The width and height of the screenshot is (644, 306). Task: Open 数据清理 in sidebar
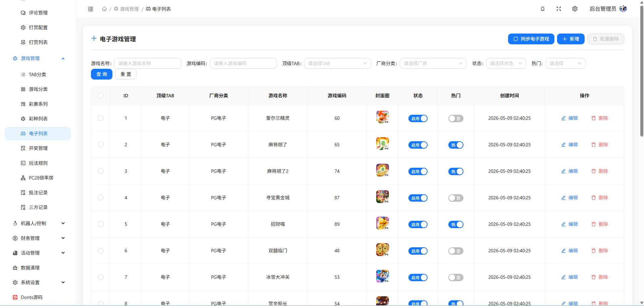(x=38, y=268)
